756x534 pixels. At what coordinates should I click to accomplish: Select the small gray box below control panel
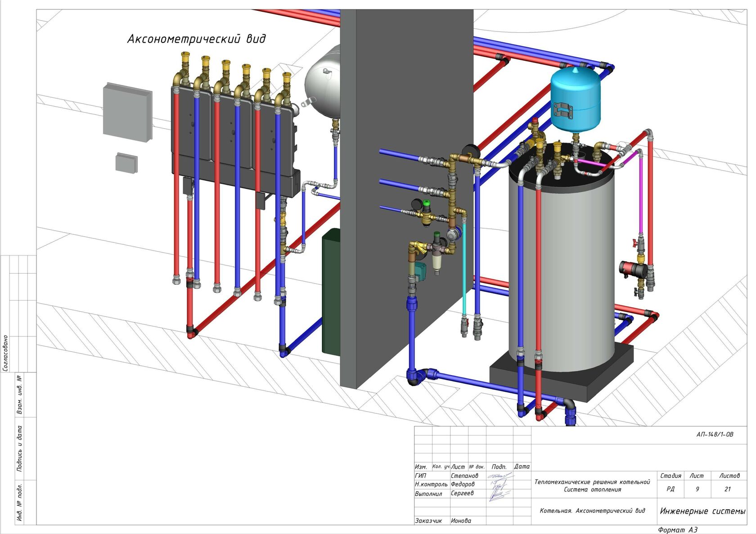(x=126, y=162)
